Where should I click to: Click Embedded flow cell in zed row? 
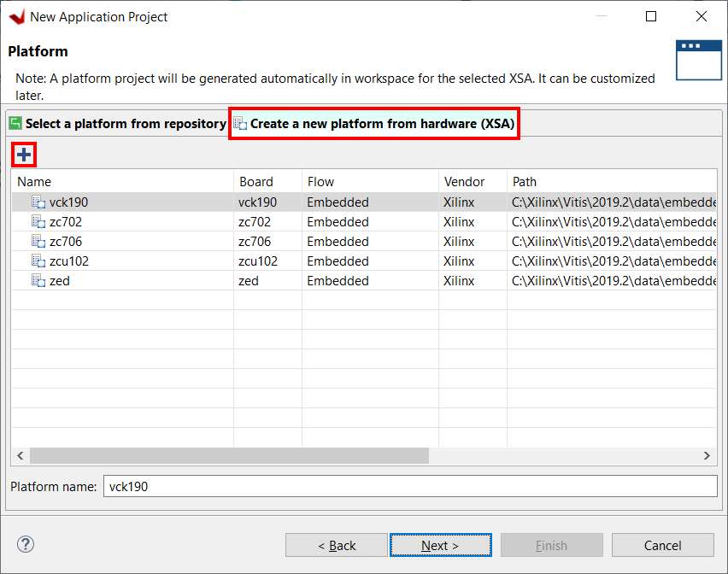pyautogui.click(x=338, y=281)
